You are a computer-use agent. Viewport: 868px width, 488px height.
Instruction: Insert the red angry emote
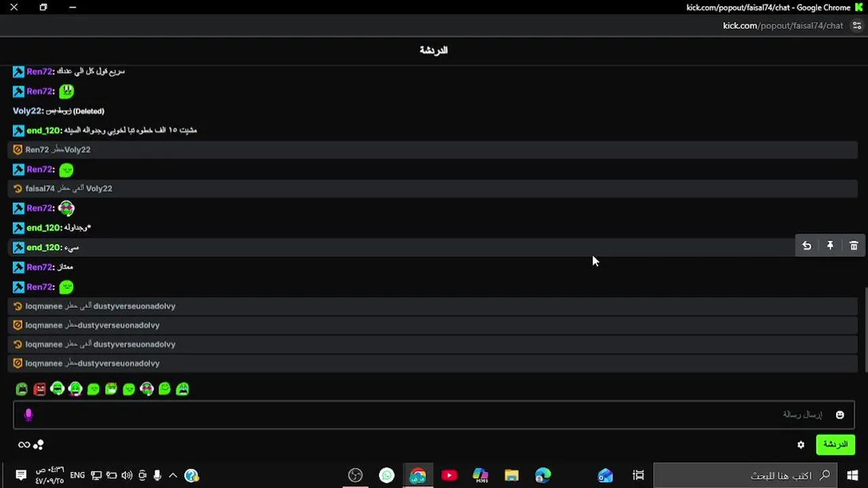click(x=39, y=389)
